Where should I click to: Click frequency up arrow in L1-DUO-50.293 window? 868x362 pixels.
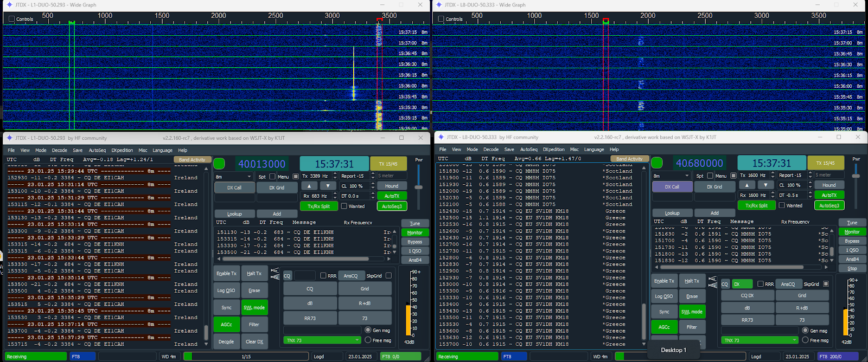click(309, 186)
